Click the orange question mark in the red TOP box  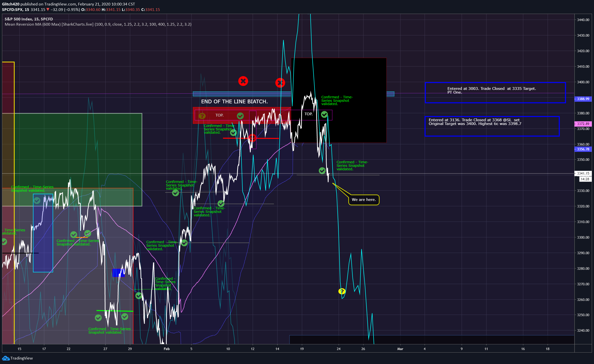(x=202, y=116)
